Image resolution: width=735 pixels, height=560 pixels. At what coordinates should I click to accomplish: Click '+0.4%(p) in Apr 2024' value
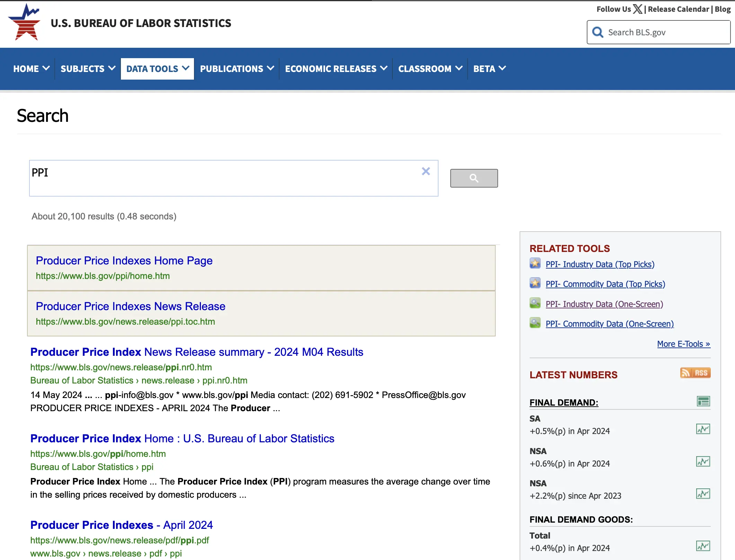pos(570,548)
